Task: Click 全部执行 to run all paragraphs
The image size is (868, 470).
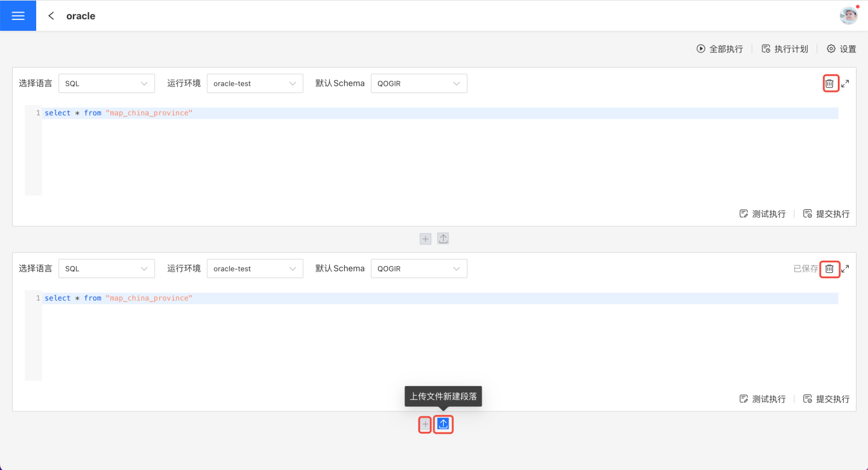Action: click(x=720, y=49)
